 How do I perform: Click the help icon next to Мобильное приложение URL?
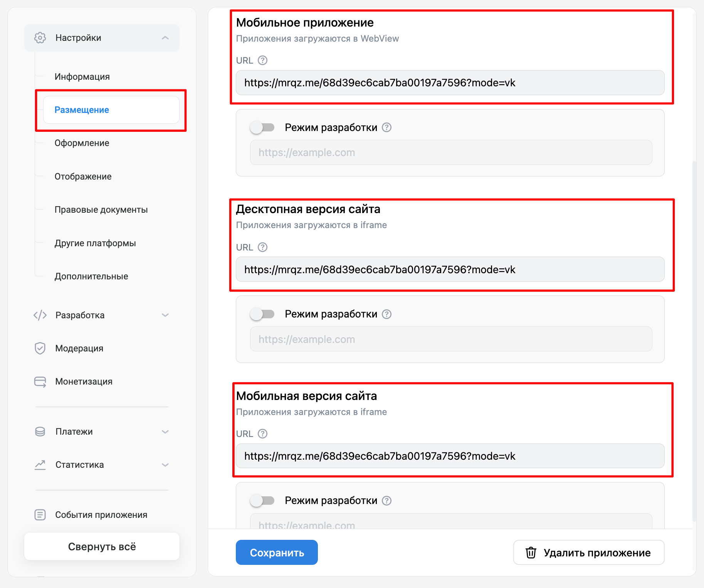tap(262, 60)
